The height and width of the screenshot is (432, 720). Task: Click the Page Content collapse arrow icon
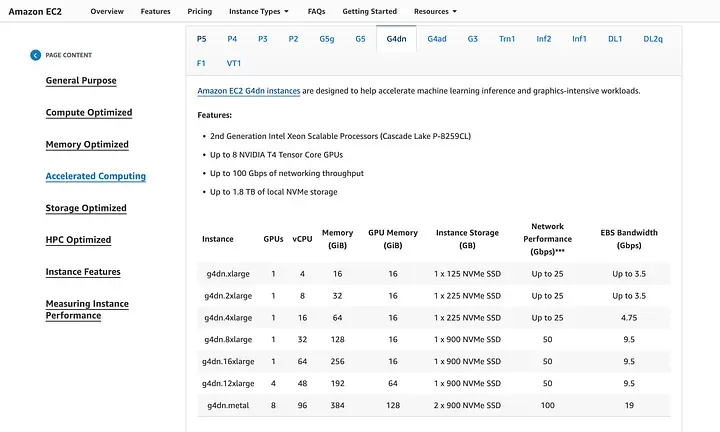(36, 55)
